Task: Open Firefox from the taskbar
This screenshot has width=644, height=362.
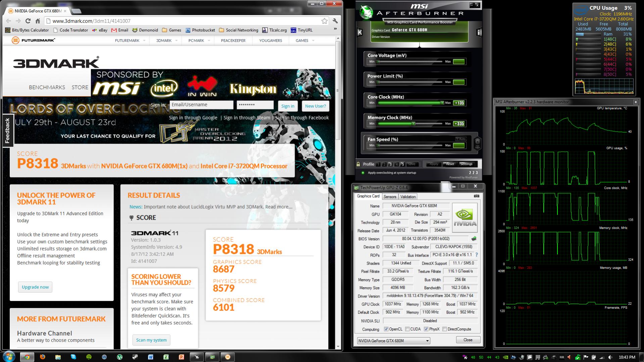Action: [x=42, y=357]
